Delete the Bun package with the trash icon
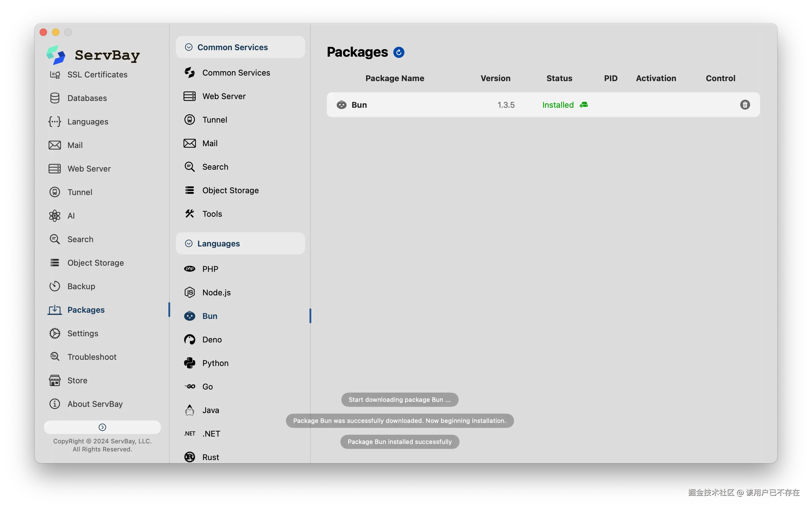This screenshot has width=812, height=509. click(745, 105)
